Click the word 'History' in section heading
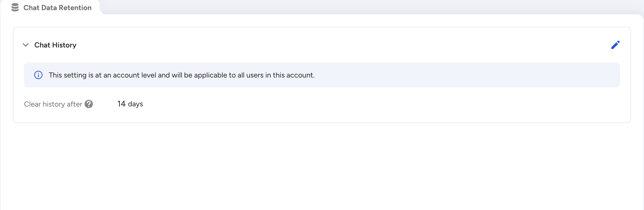The height and width of the screenshot is (210, 644). [64, 45]
